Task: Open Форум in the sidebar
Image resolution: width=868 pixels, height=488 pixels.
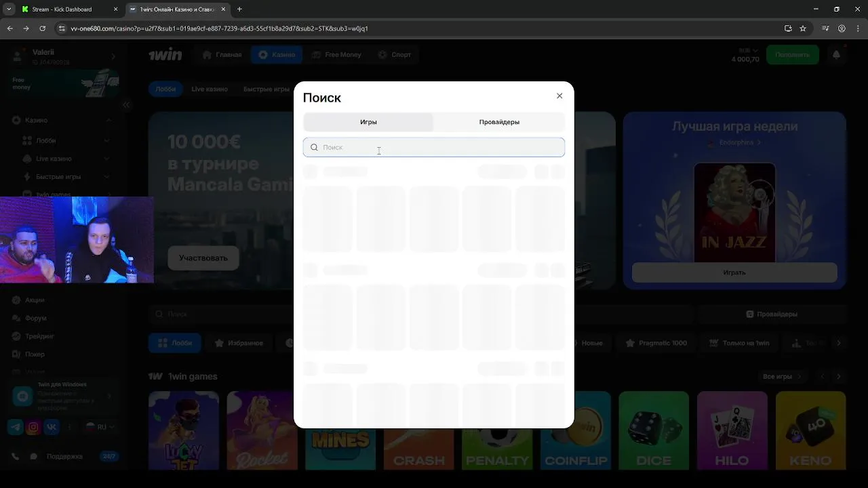Action: click(x=35, y=318)
